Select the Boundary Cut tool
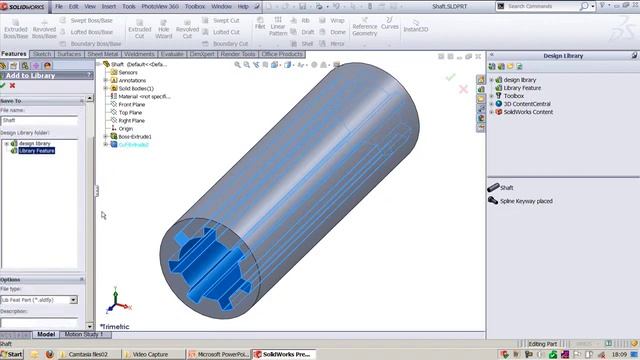640x360 pixels. point(225,44)
